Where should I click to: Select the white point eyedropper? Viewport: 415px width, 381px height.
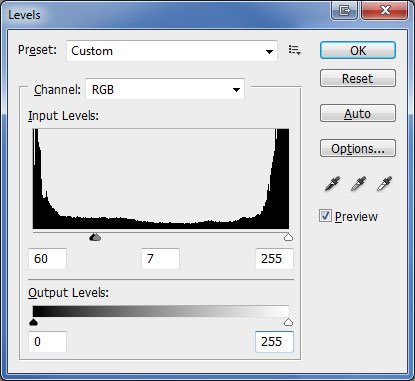384,184
